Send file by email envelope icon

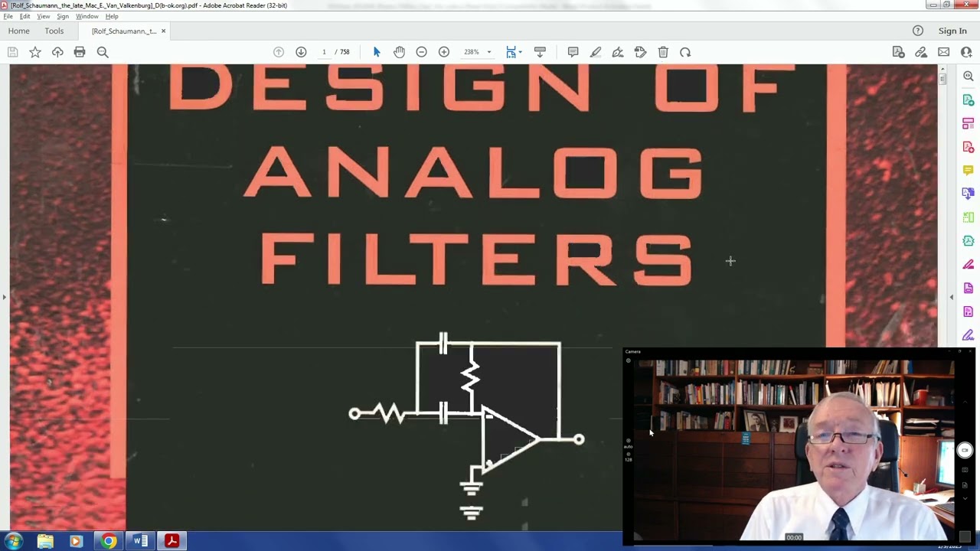tap(944, 52)
